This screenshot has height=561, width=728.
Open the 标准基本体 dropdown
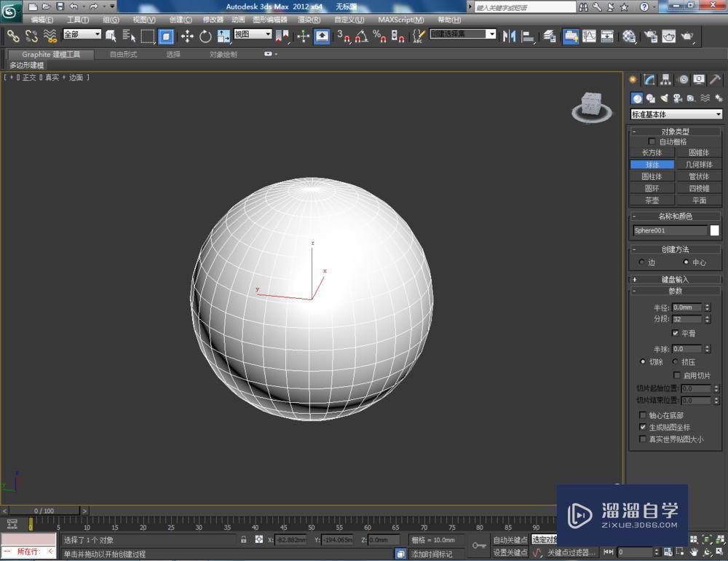(676, 114)
